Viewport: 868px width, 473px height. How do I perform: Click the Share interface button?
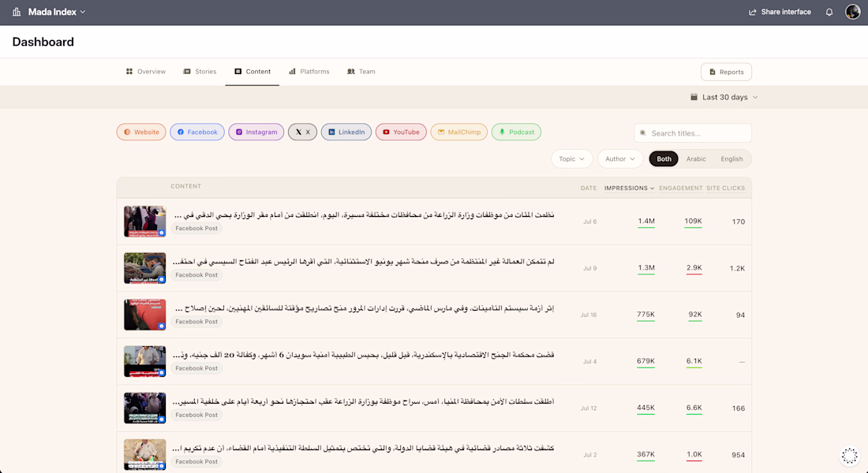point(780,12)
